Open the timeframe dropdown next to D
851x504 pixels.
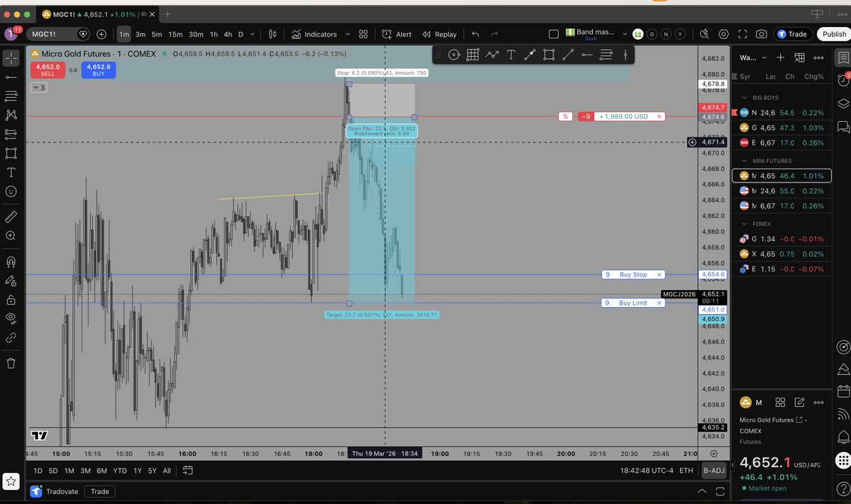pos(252,34)
